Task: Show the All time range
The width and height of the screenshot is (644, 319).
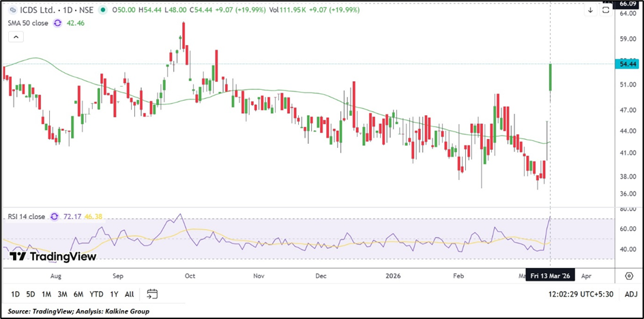Action: point(129,294)
